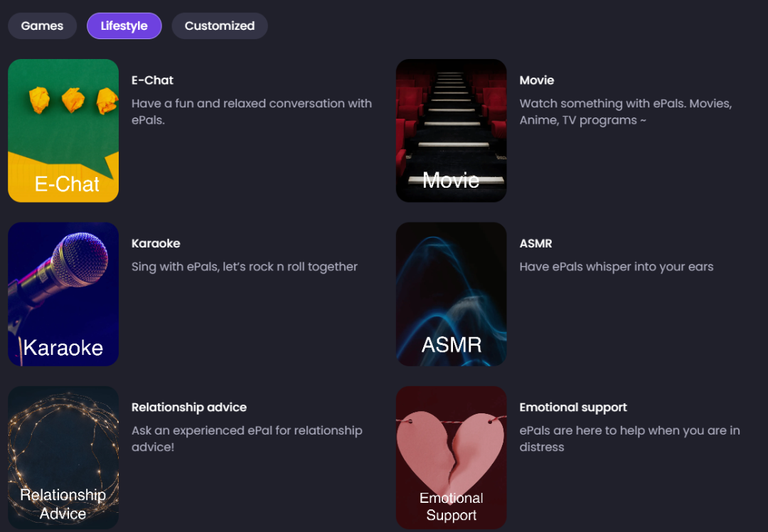
Task: Open the Emotional support heading
Action: 573,408
